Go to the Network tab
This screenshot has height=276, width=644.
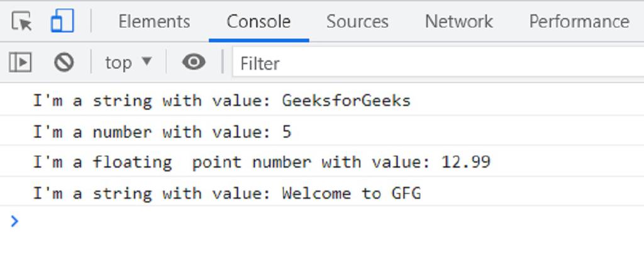point(459,22)
